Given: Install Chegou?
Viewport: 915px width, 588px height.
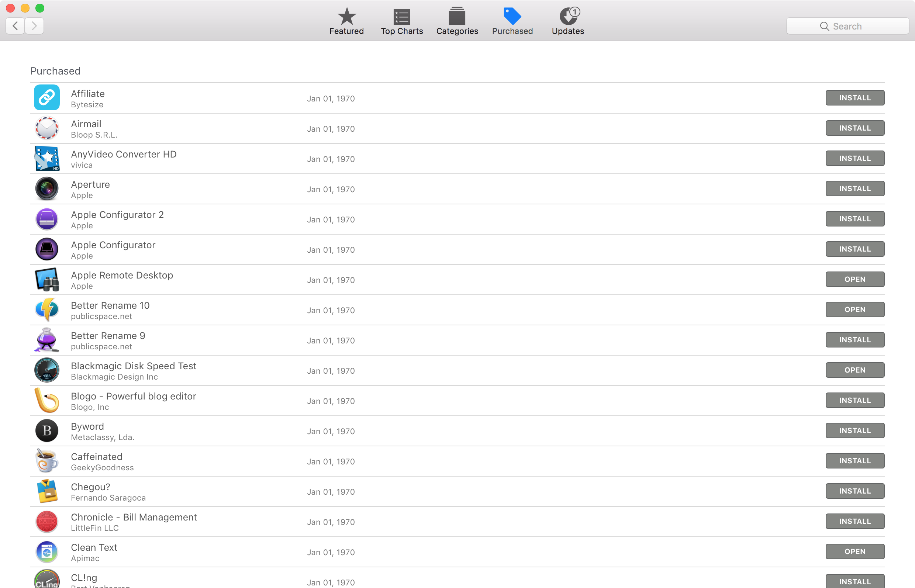Looking at the screenshot, I should tap(854, 491).
